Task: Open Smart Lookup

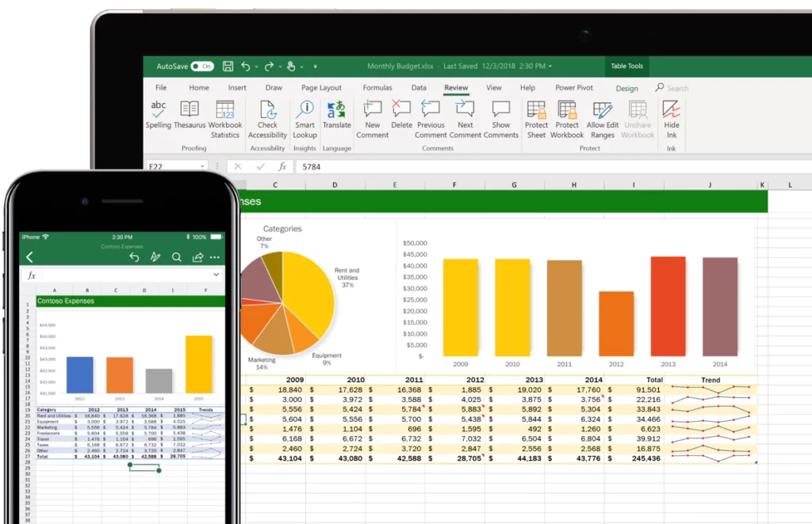Action: tap(305, 120)
